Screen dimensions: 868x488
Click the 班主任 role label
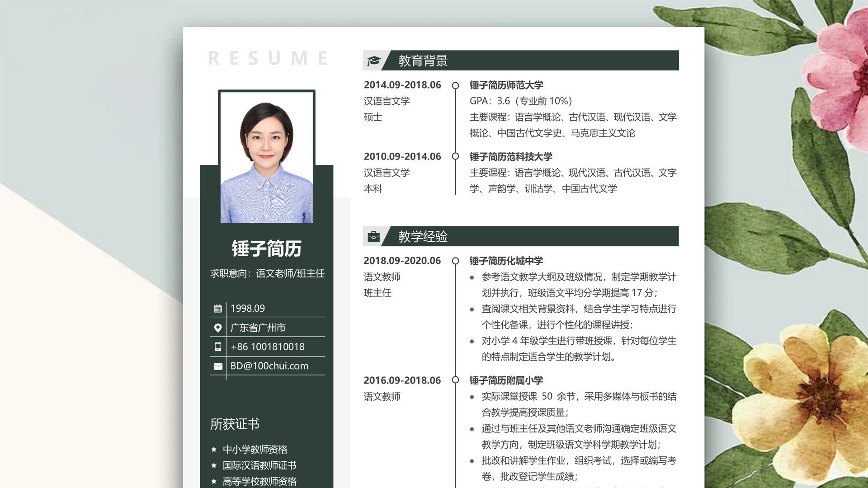pos(377,293)
